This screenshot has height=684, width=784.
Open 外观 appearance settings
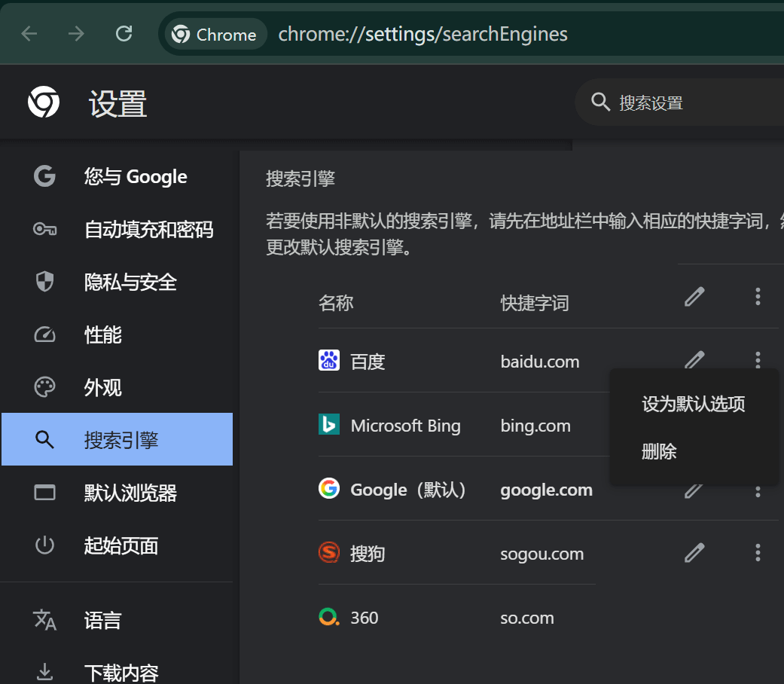[x=102, y=388]
